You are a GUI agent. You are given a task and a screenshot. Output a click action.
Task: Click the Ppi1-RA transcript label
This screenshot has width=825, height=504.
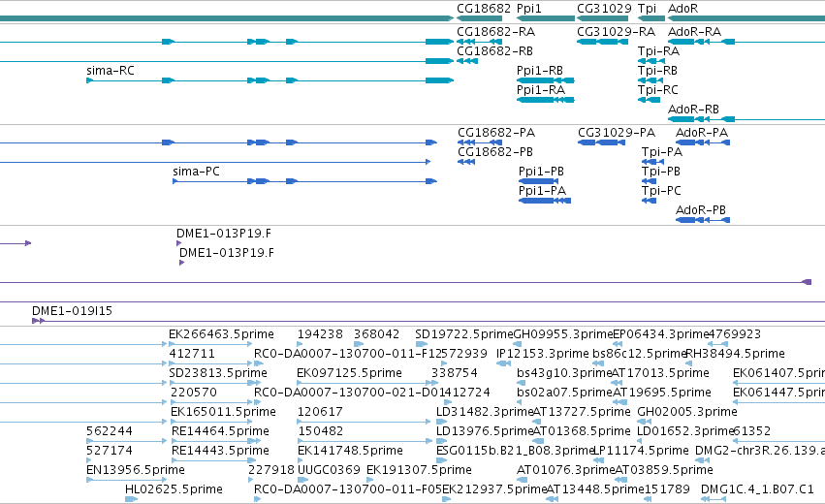point(541,90)
